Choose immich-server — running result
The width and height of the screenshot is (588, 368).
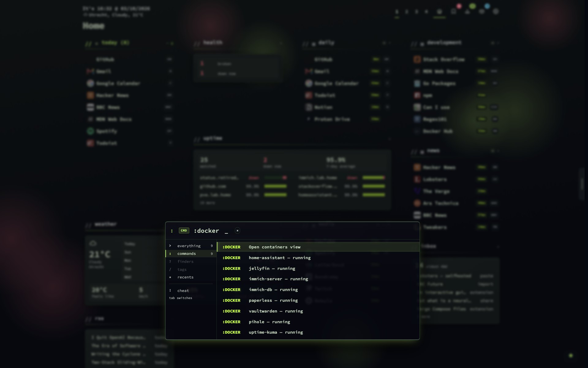tap(318, 279)
